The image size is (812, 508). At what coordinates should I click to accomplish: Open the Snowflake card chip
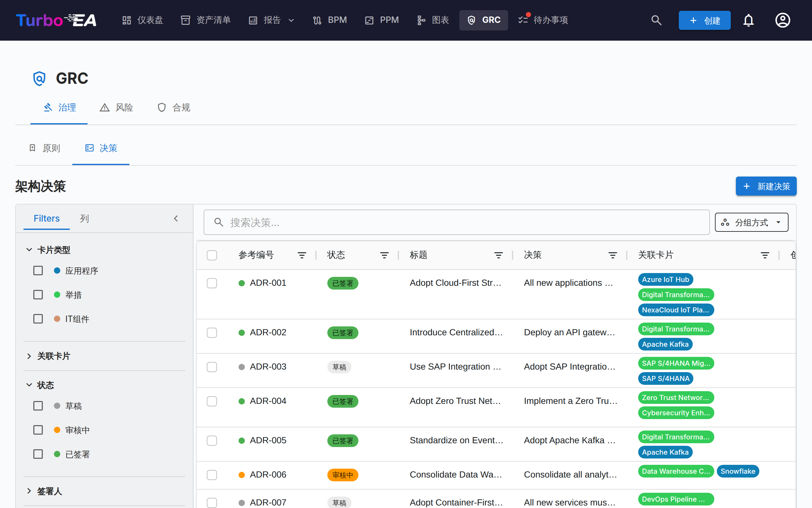738,471
